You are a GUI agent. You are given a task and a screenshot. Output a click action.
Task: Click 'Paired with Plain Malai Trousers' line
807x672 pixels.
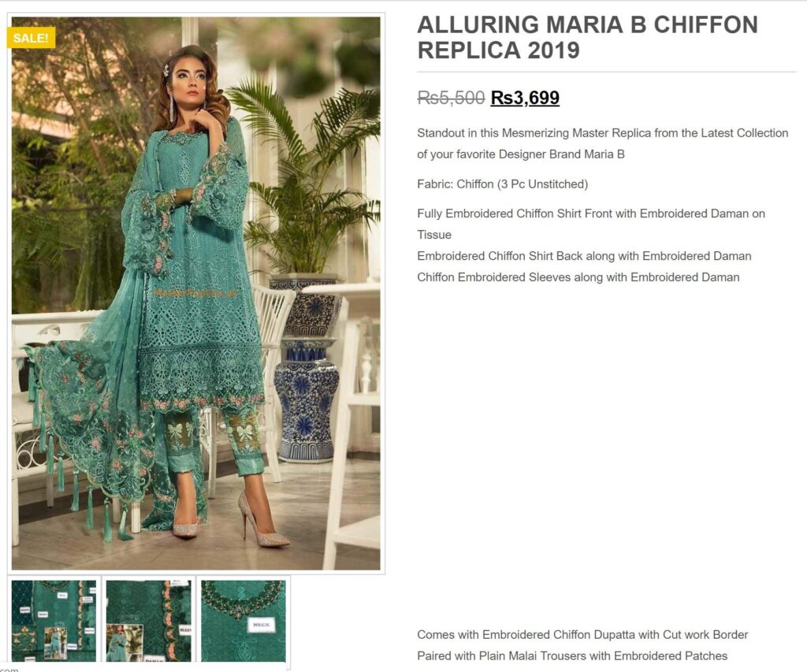click(x=572, y=656)
